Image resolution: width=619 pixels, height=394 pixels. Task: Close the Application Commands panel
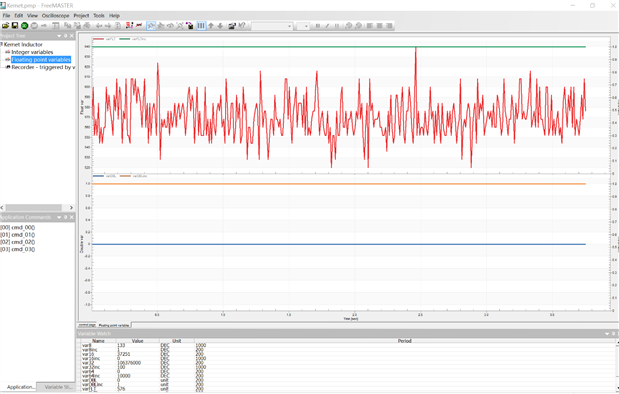71,217
